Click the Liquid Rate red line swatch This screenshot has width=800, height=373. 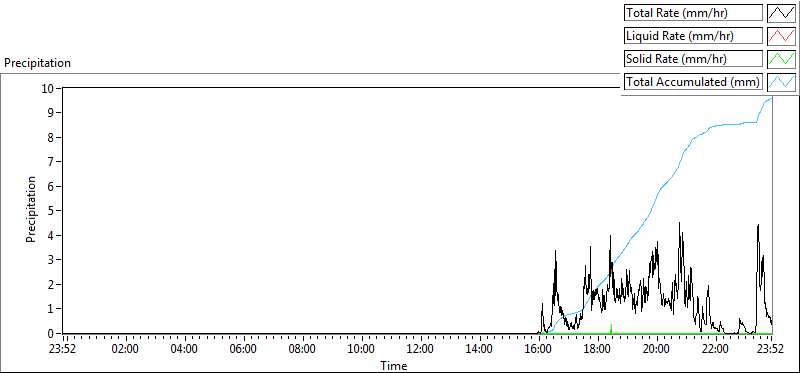781,36
